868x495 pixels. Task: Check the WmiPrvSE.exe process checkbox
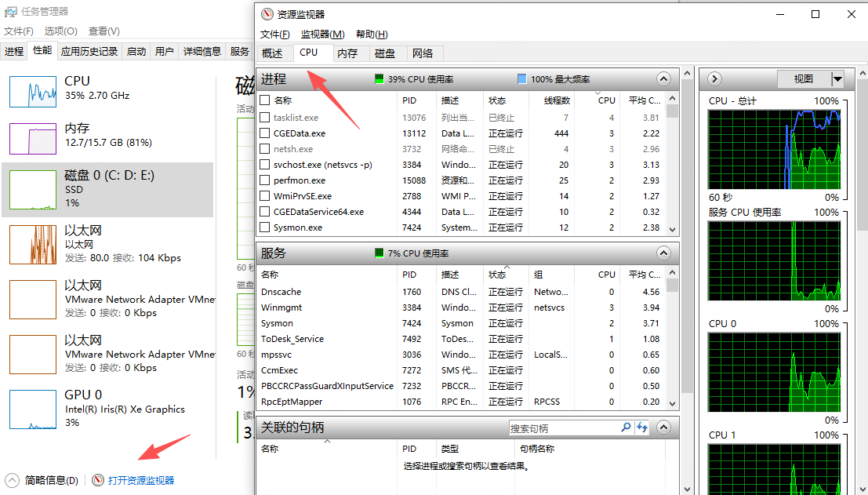coord(264,196)
